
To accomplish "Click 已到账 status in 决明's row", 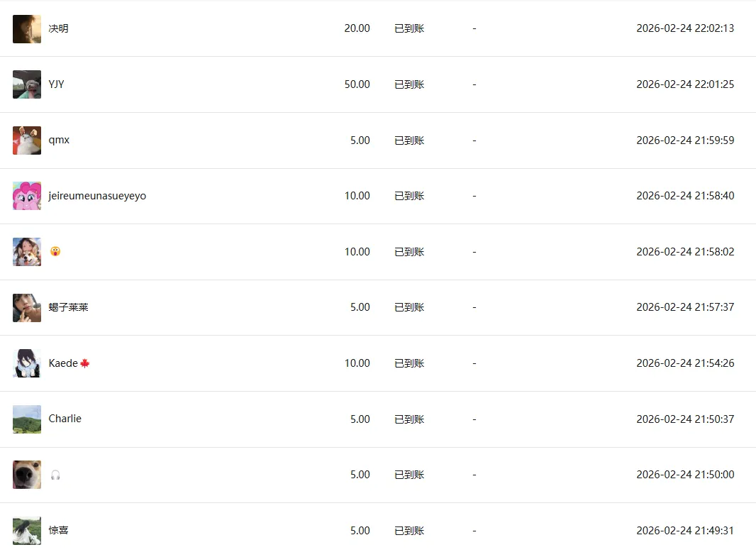I will pyautogui.click(x=409, y=29).
